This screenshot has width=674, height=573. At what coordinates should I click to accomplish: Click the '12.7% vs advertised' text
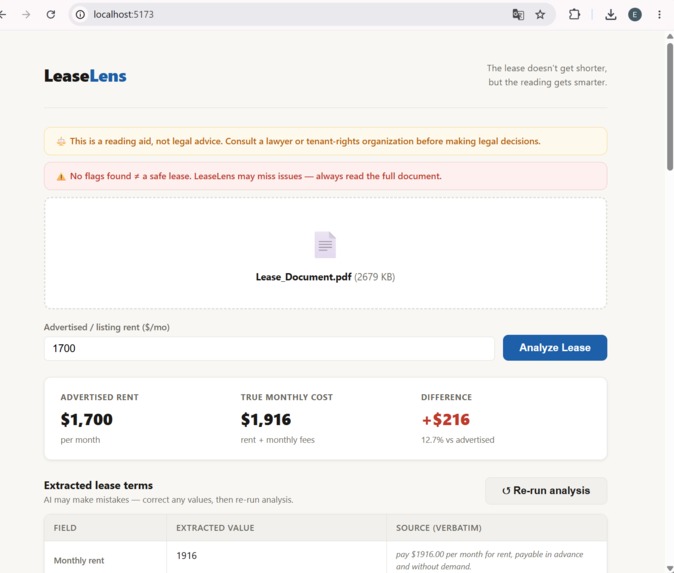pyautogui.click(x=457, y=440)
